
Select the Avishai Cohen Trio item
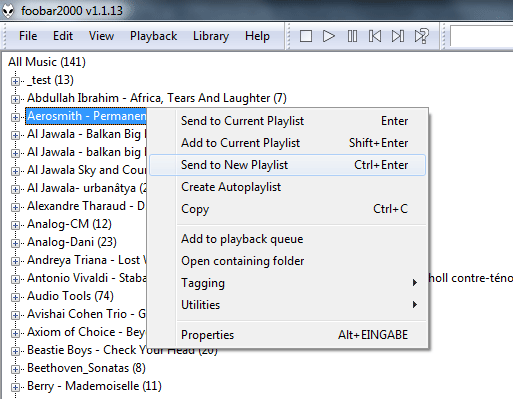click(x=86, y=314)
